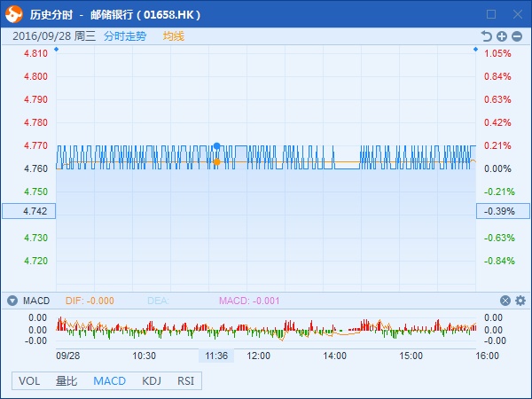Zoom in with the plus icon

(502, 36)
